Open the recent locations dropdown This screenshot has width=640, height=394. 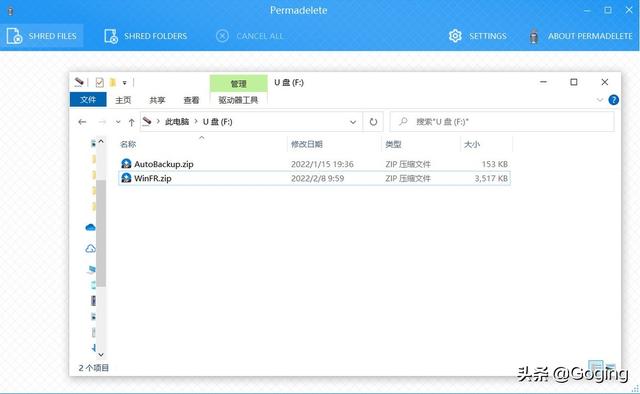118,122
